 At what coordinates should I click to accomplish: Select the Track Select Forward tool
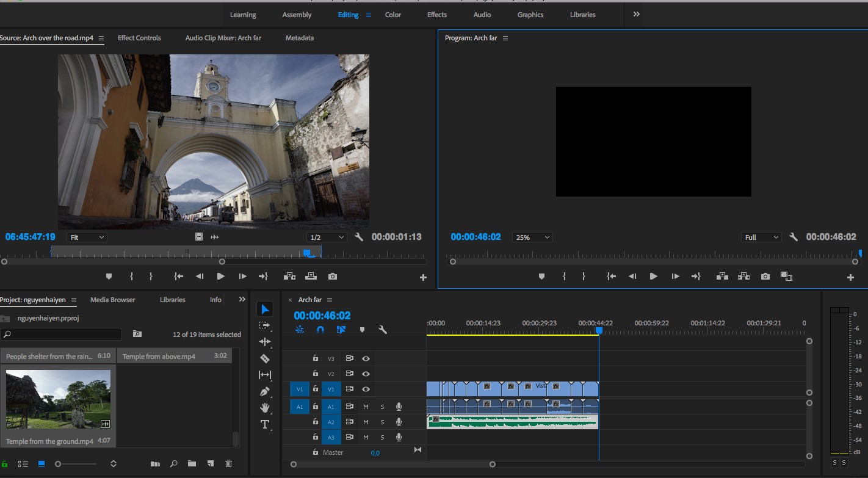pyautogui.click(x=265, y=325)
